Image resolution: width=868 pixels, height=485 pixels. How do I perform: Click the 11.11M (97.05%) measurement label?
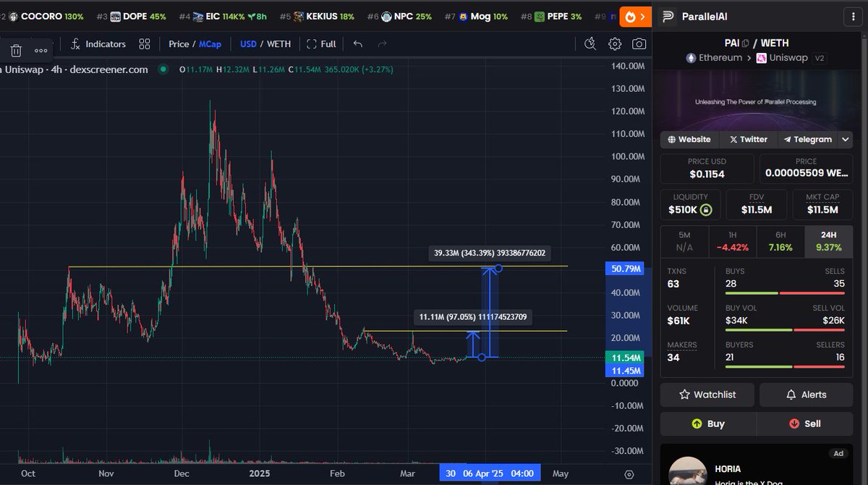pos(472,317)
